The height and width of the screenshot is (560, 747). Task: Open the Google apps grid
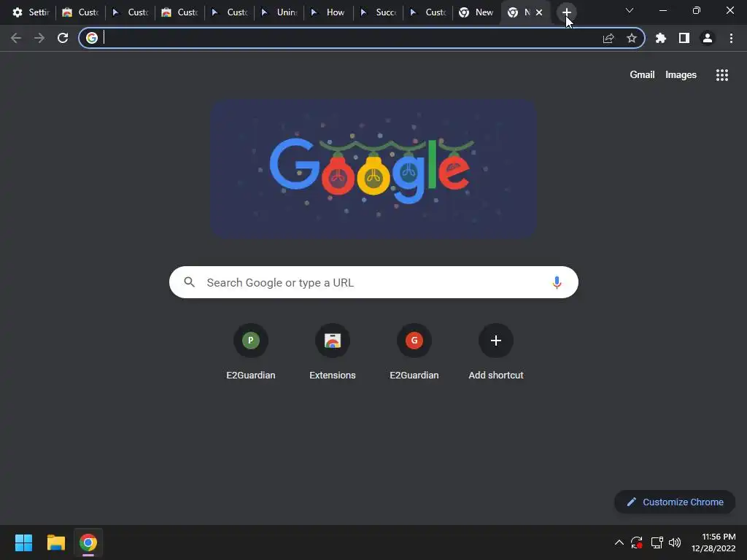click(x=722, y=75)
